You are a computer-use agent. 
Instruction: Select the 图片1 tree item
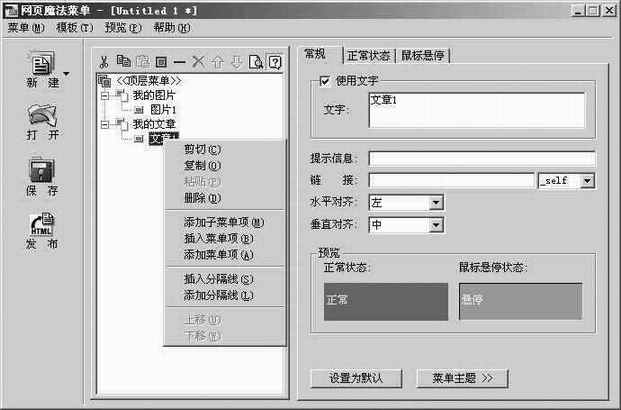click(x=163, y=110)
